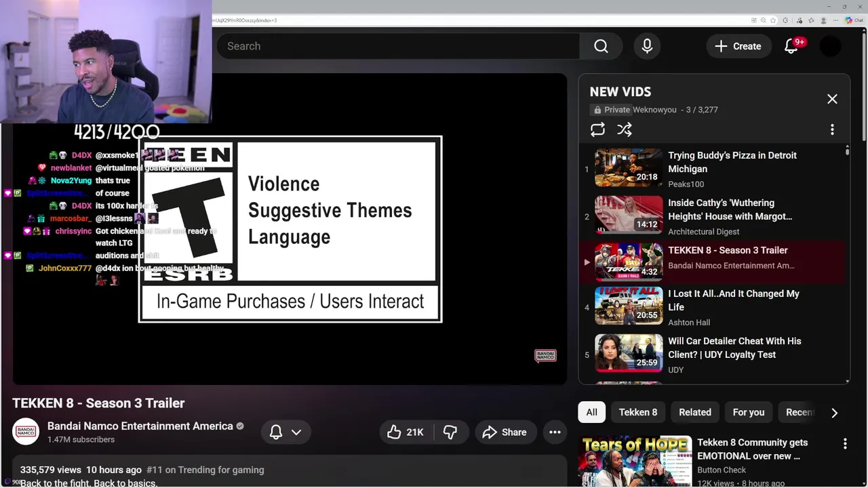Click #11 on Trending for gaming link
This screenshot has height=488, width=868.
pos(205,470)
